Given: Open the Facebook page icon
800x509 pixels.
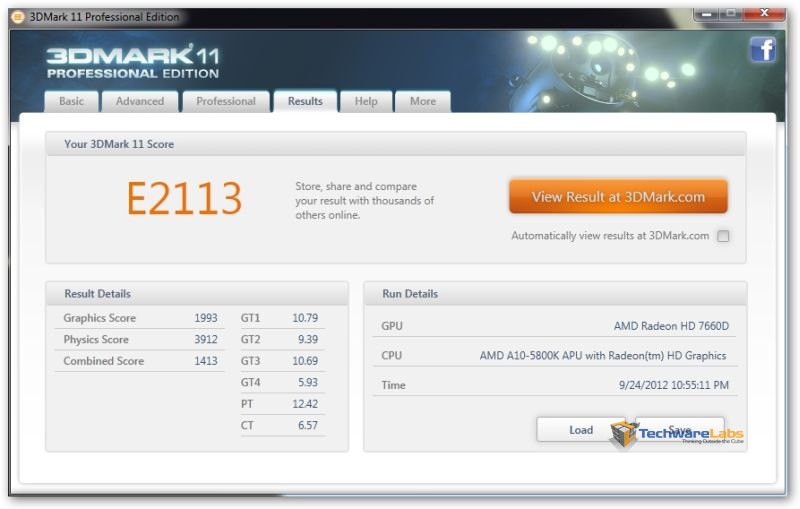Looking at the screenshot, I should (763, 48).
